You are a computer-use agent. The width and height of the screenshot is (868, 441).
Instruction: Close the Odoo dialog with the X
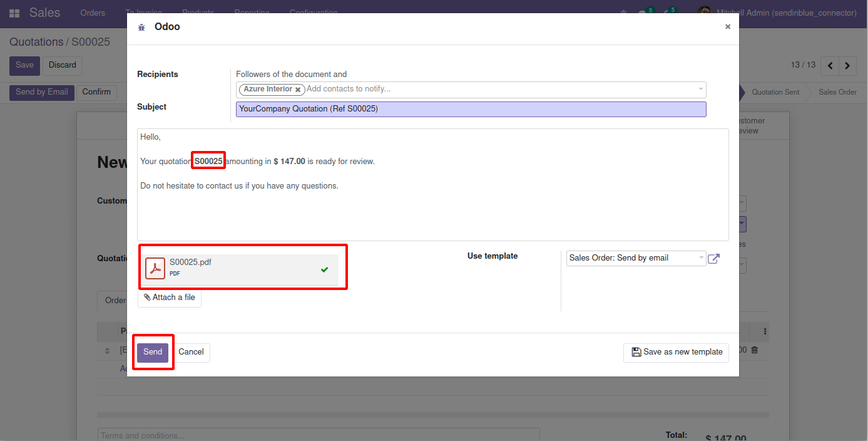pyautogui.click(x=727, y=27)
